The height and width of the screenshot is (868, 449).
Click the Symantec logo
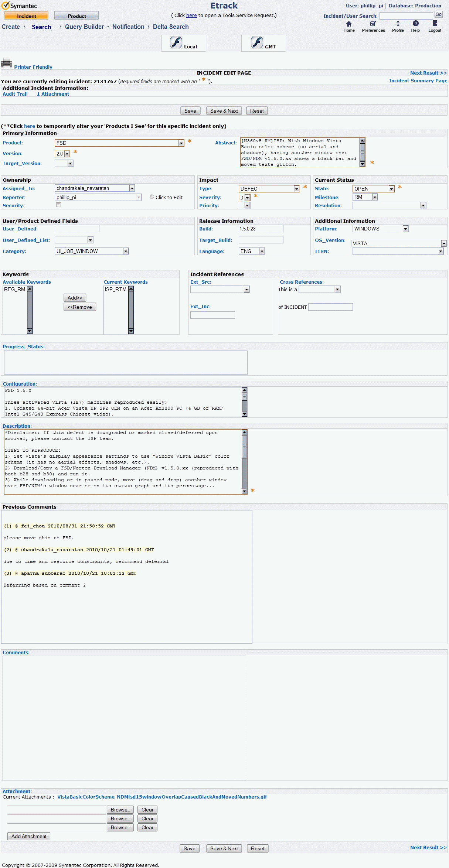click(19, 6)
